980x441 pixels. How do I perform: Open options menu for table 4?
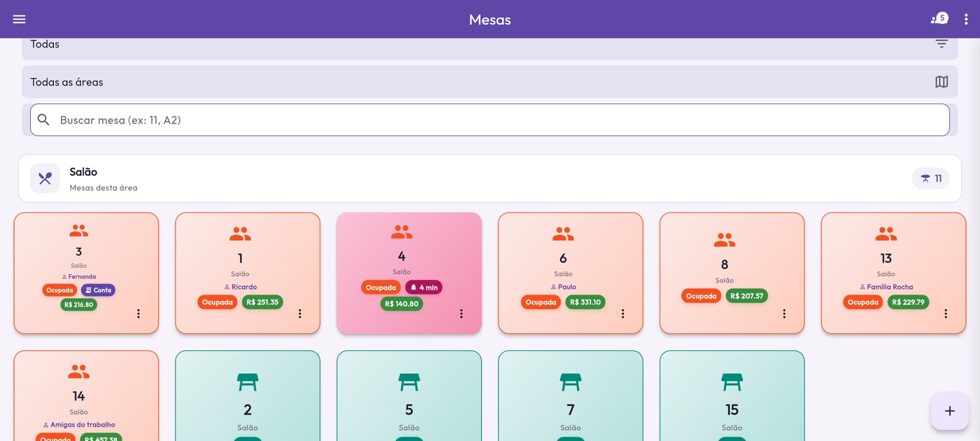[x=461, y=314]
